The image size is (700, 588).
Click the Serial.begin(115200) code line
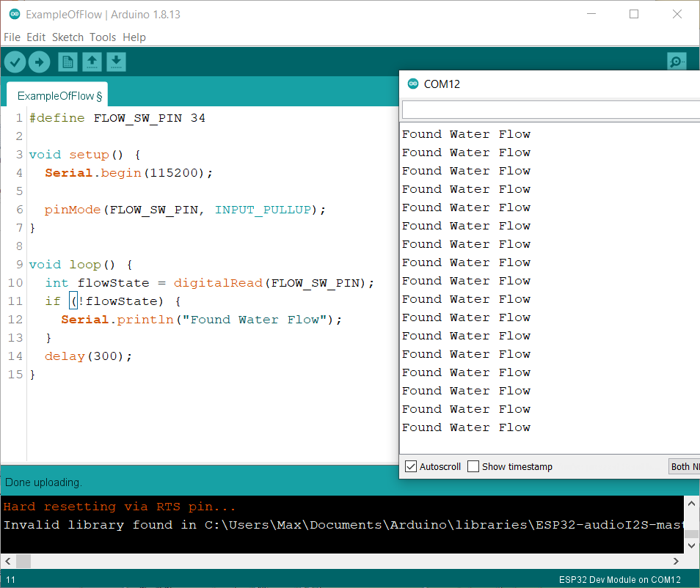[x=129, y=172]
